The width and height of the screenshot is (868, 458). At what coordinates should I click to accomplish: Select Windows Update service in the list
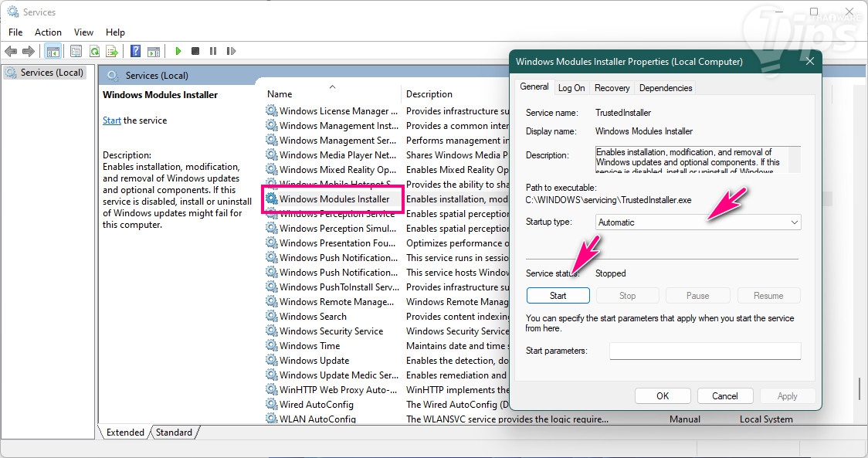click(x=314, y=361)
